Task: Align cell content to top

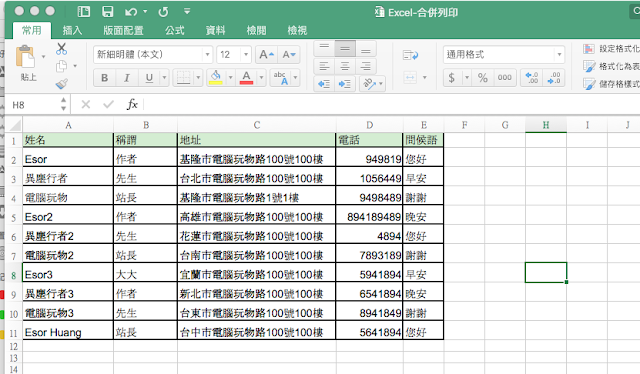Action: pos(324,49)
